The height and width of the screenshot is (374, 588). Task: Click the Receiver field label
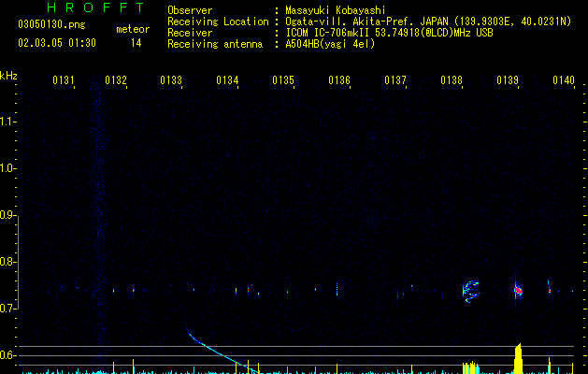coord(190,33)
